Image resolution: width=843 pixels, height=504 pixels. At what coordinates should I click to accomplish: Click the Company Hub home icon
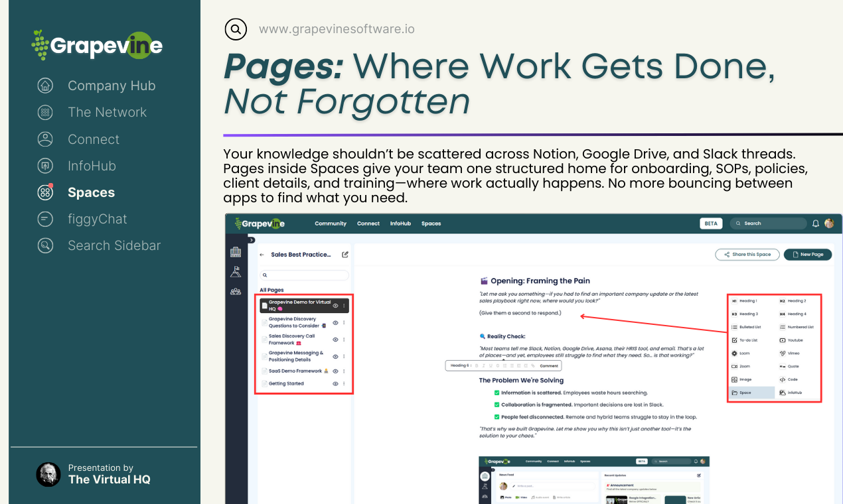coord(45,86)
